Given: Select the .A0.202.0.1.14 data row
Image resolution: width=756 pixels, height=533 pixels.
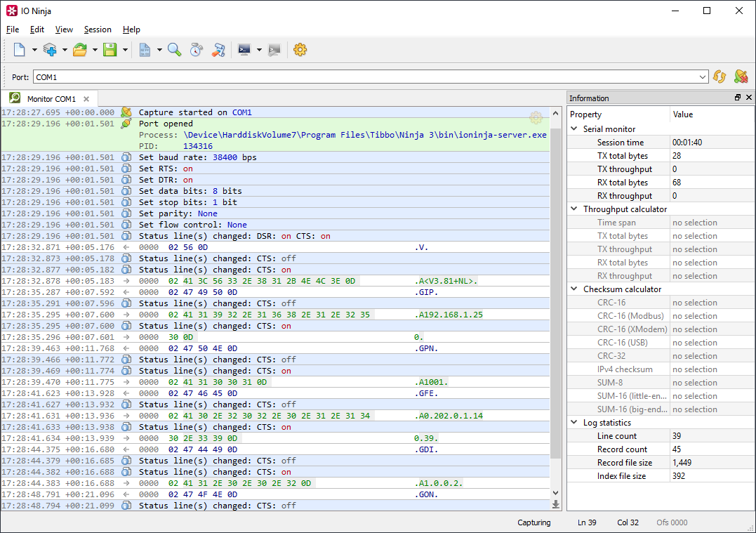Looking at the screenshot, I should click(275, 416).
